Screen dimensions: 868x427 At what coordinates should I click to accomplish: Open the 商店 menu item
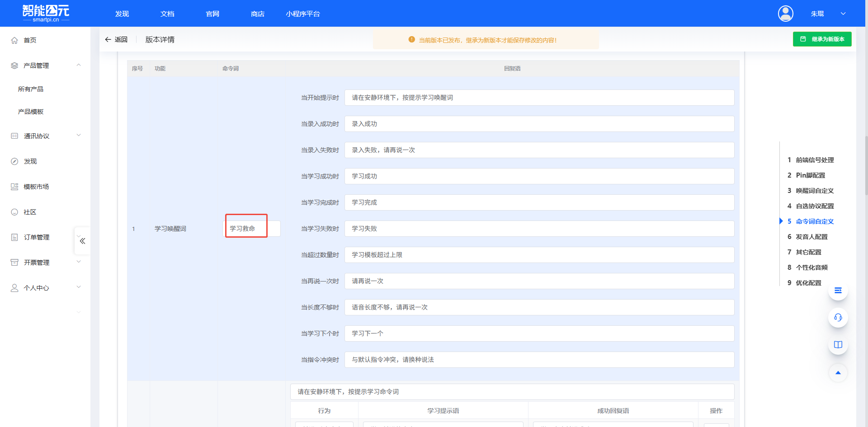pos(257,14)
